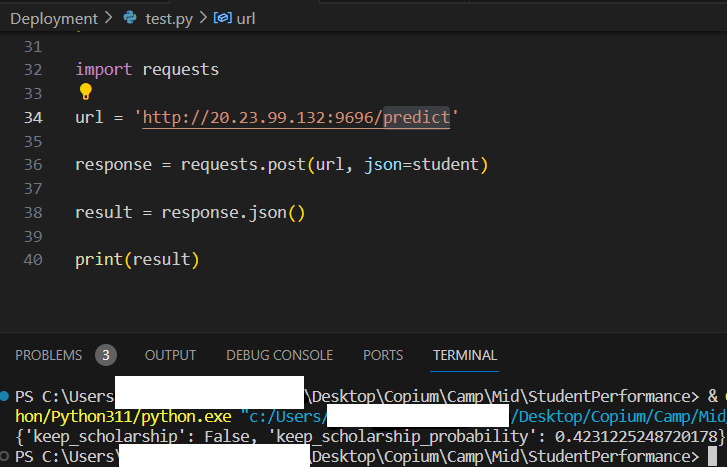Viewport: 727px width, 467px height.
Task: Click the blue command status dot in terminal
Action: (5, 396)
